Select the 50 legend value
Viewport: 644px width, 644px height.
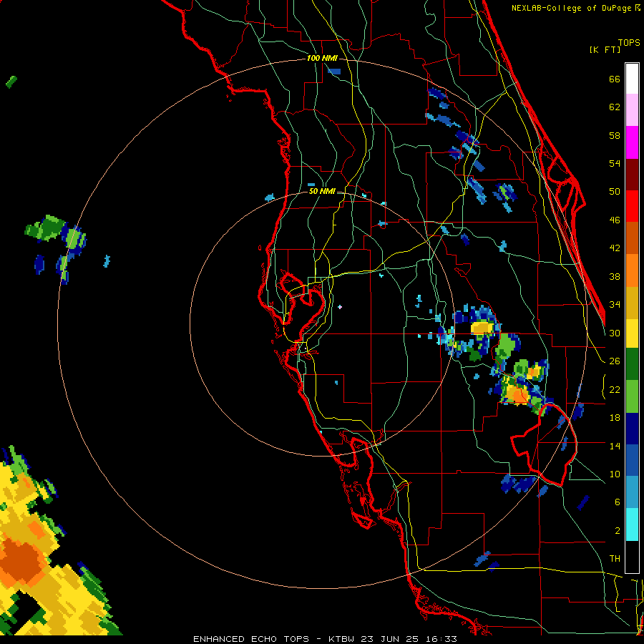[x=615, y=192]
